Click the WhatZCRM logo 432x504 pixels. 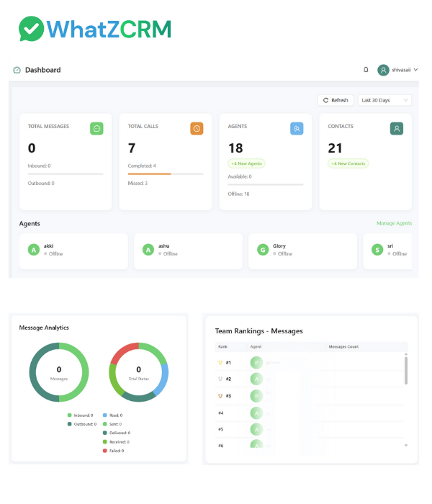[95, 29]
